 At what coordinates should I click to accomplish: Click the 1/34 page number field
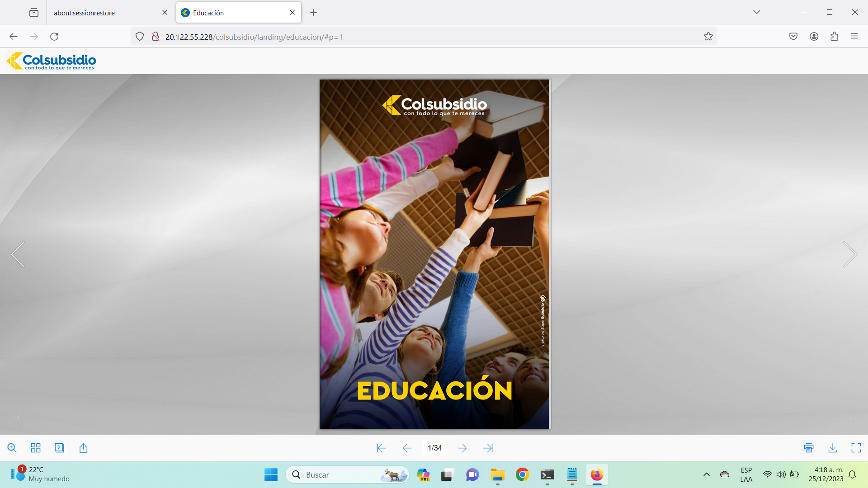coord(434,448)
